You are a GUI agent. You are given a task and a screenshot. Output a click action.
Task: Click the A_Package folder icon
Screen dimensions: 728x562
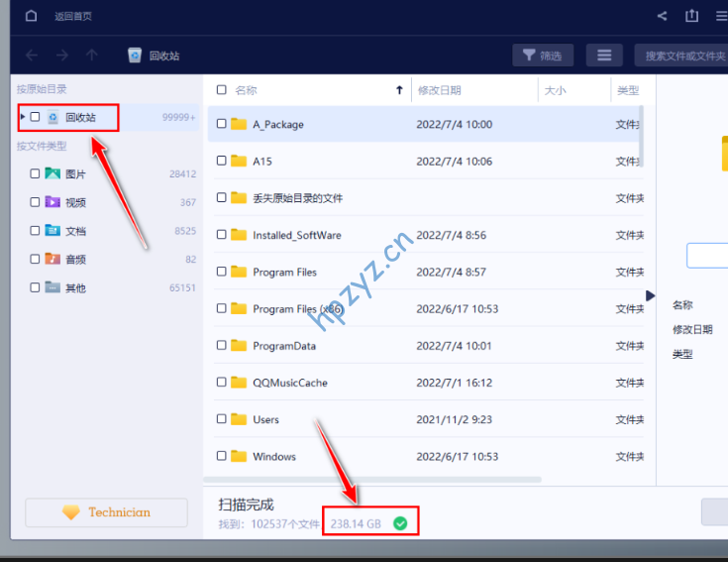click(x=238, y=125)
